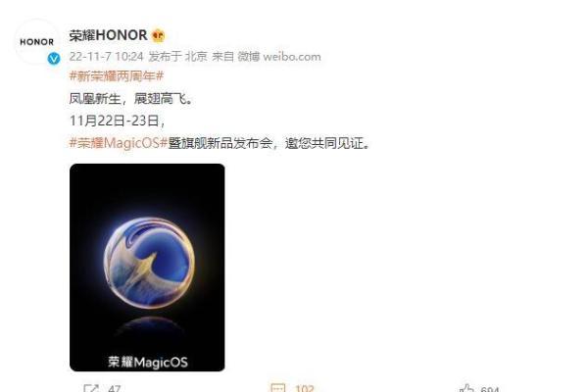The height and width of the screenshot is (392, 588).
Task: Click the text 暨旗舰新品发布会,邀您共同见证
Action: pyautogui.click(x=269, y=143)
